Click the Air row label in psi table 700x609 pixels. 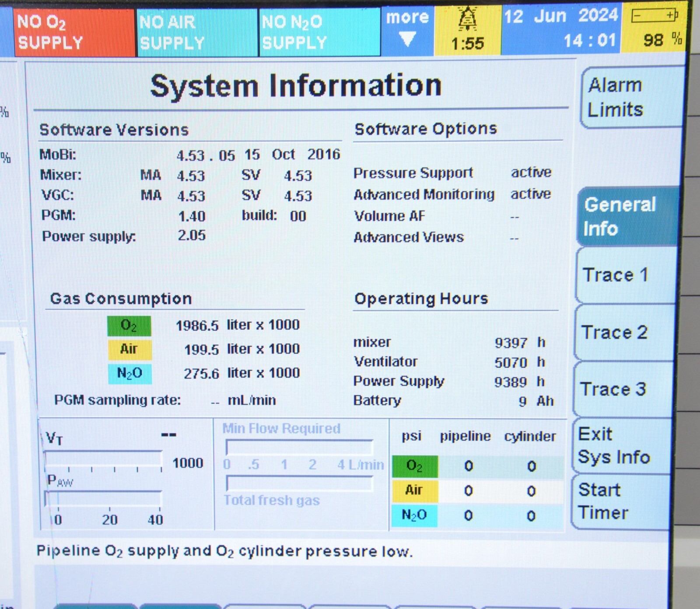pos(414,490)
